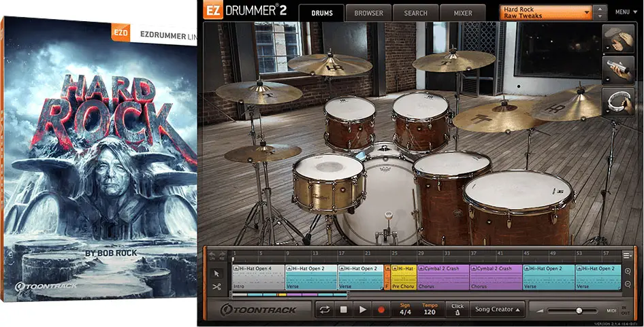
Task: Adjust the master volume slider knob
Action: click(579, 311)
